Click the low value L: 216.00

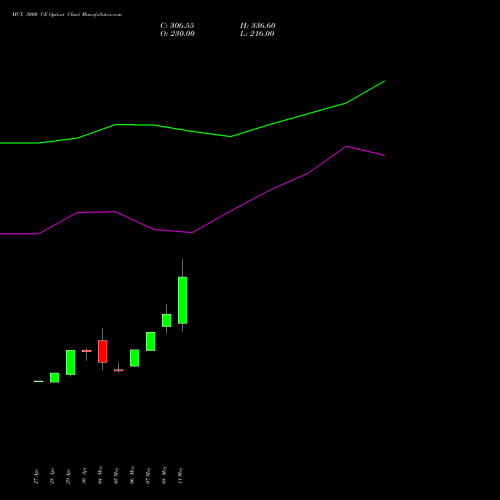click(257, 34)
